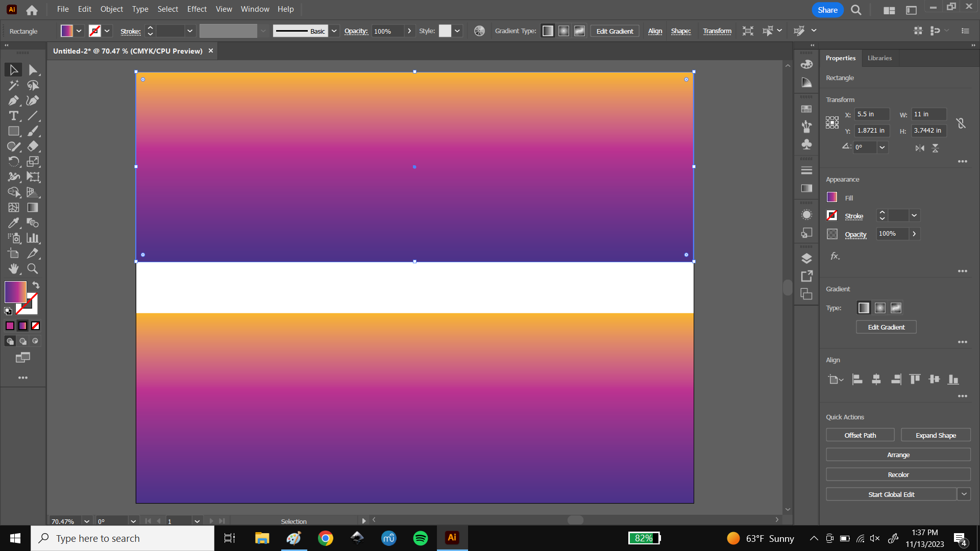Image resolution: width=980 pixels, height=551 pixels.
Task: Click the Fill color swatch in Appearance
Action: [832, 197]
